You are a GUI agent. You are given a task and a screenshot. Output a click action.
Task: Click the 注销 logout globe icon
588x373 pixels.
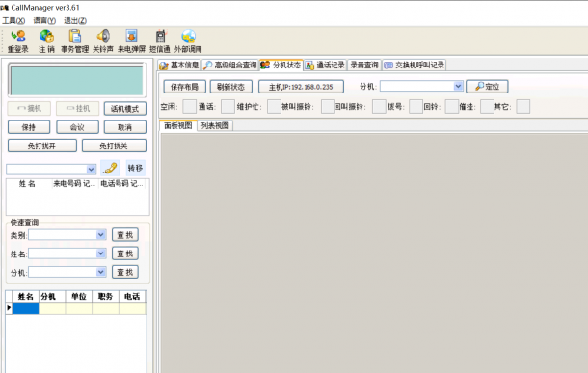point(46,37)
